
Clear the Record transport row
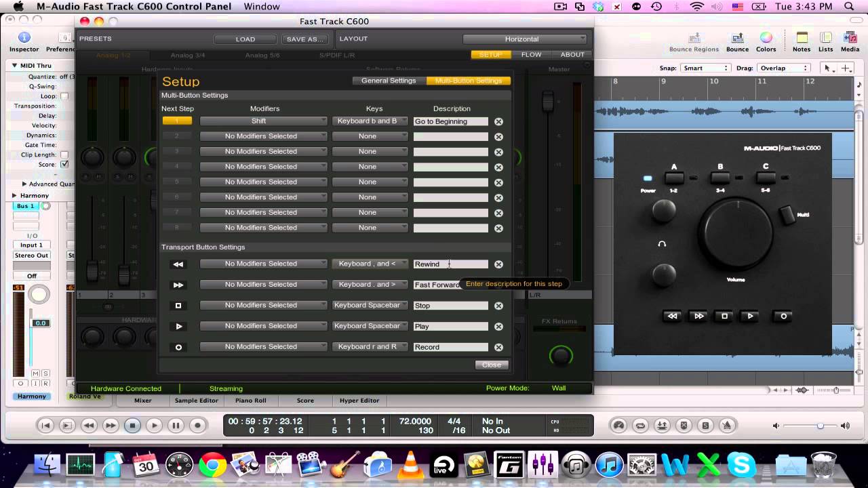pyautogui.click(x=498, y=347)
